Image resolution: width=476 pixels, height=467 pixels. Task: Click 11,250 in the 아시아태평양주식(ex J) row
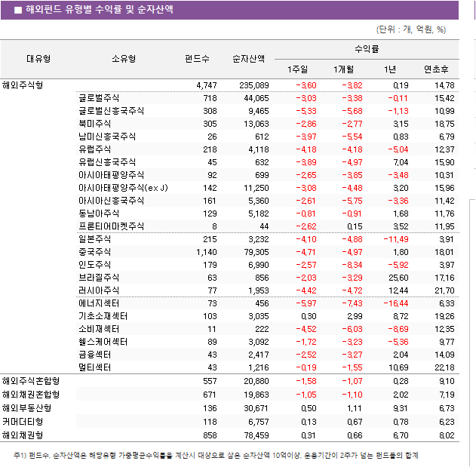pos(256,189)
